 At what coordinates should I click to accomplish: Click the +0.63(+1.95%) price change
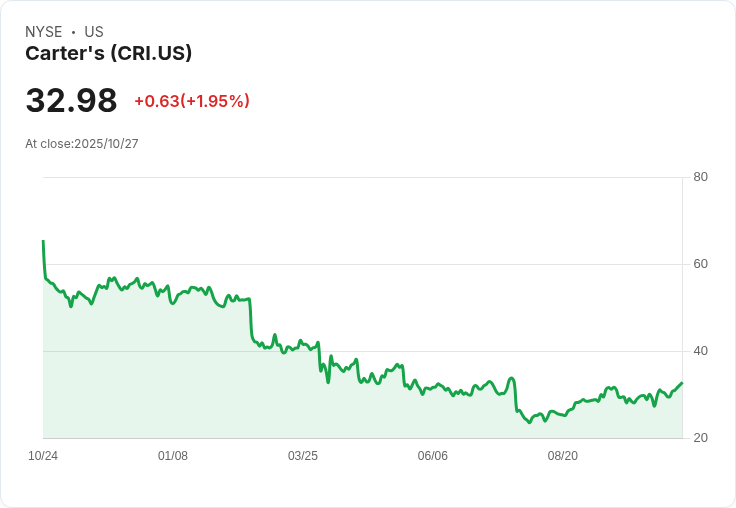pos(192,101)
